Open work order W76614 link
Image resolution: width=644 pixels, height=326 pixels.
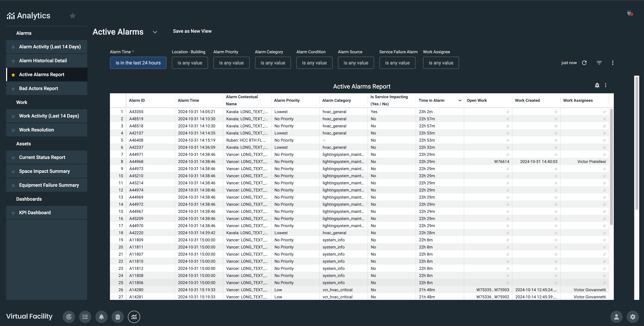(501, 161)
